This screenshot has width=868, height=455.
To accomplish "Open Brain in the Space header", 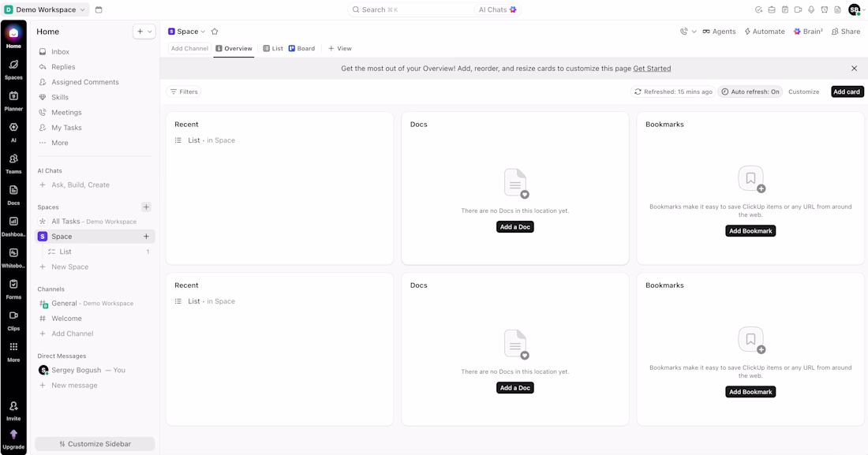I will pyautogui.click(x=808, y=32).
